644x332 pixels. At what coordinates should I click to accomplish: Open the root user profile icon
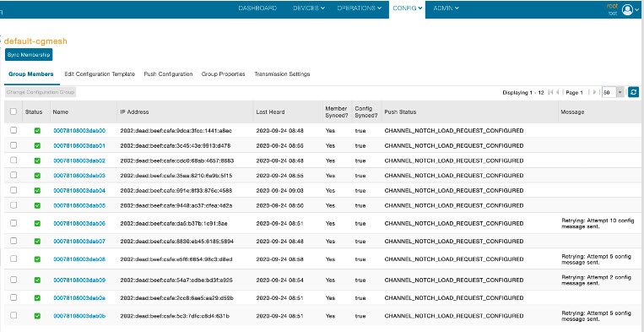[x=627, y=9]
